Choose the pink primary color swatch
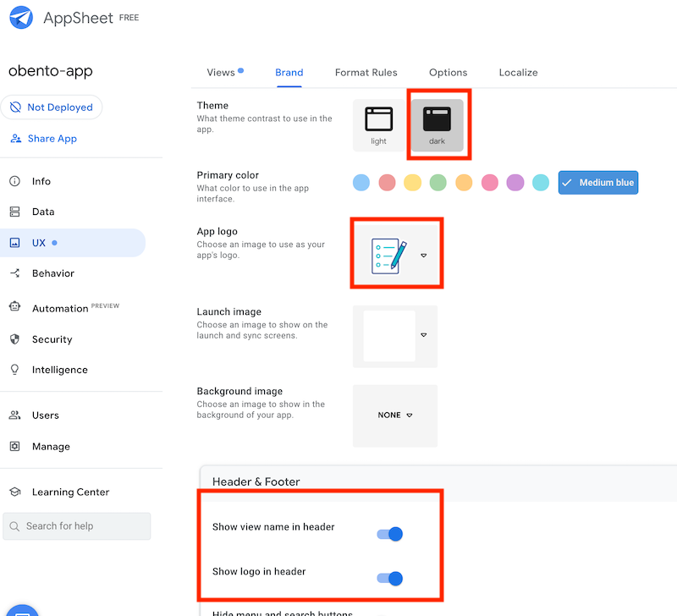 [490, 183]
